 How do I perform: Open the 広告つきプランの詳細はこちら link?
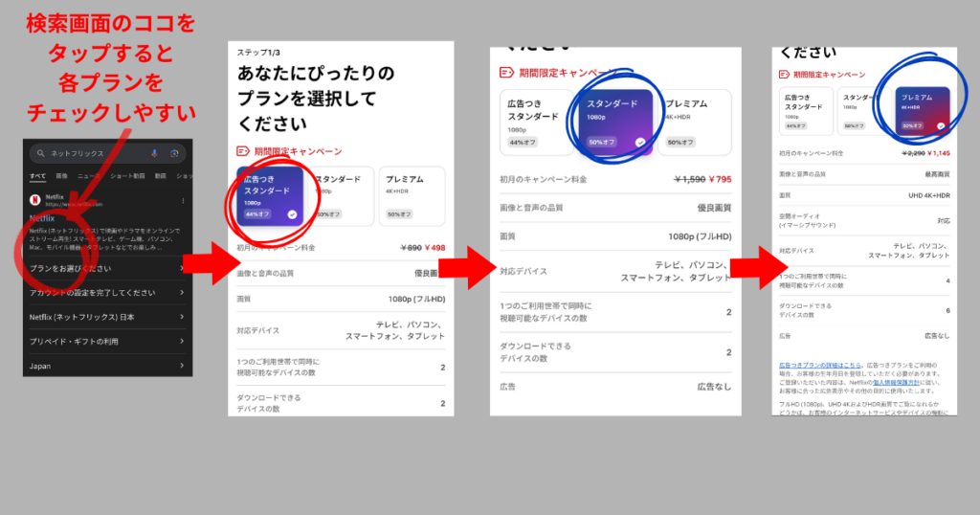point(819,366)
